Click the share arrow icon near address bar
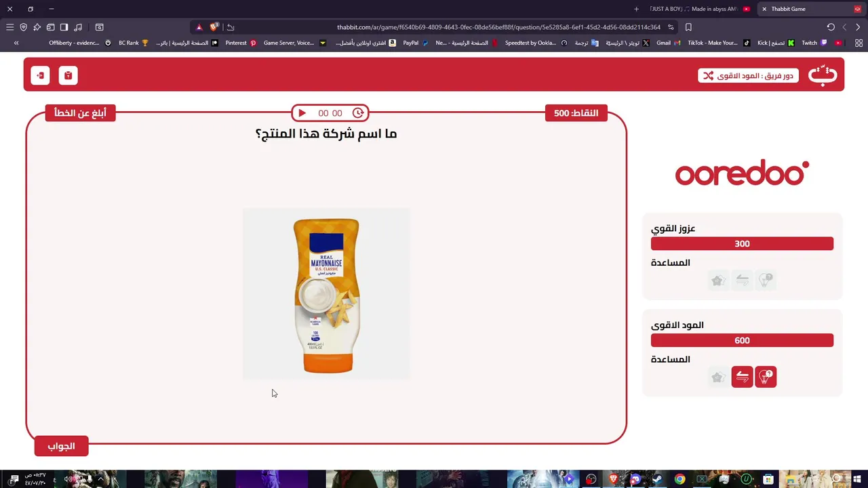This screenshot has width=868, height=488. (231, 27)
